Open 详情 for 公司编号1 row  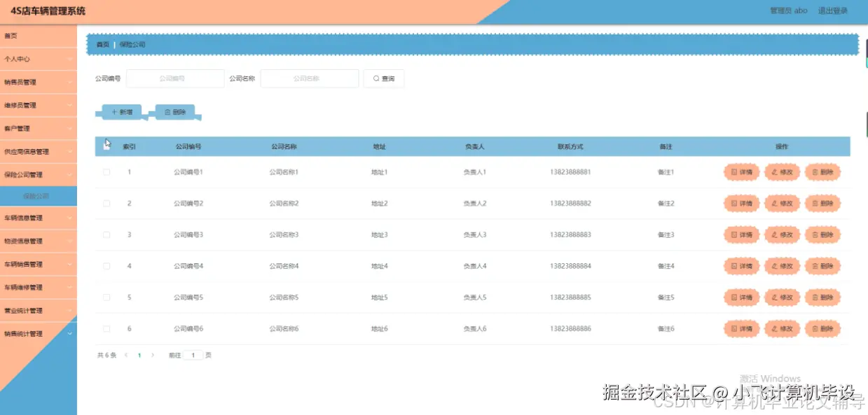pyautogui.click(x=740, y=171)
